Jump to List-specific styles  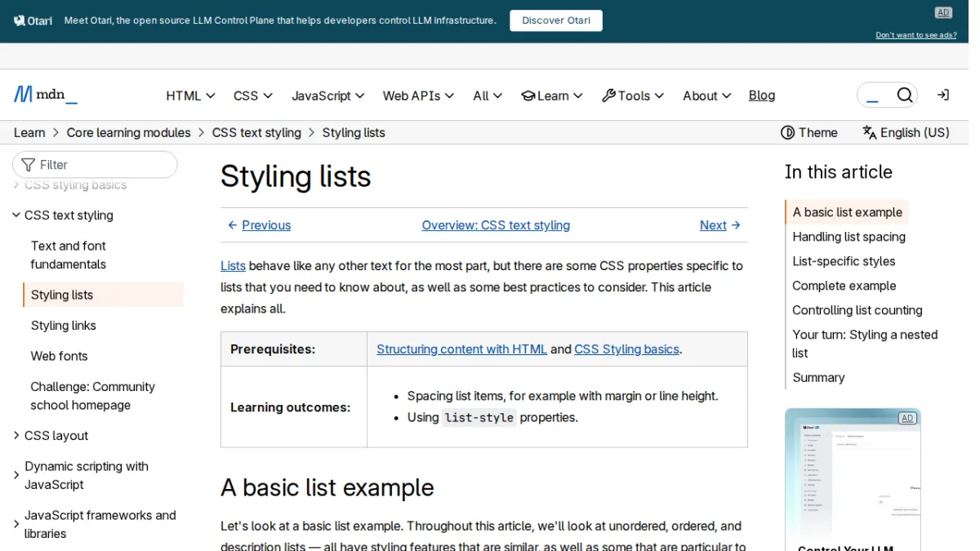point(844,261)
